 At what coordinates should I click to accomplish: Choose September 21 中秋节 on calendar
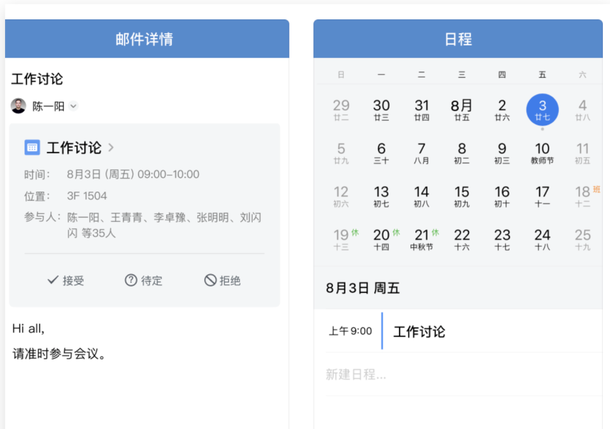click(421, 240)
